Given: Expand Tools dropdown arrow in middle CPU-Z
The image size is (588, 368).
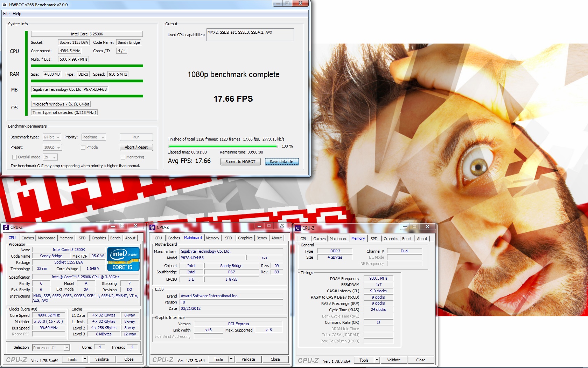Looking at the screenshot, I should point(231,359).
